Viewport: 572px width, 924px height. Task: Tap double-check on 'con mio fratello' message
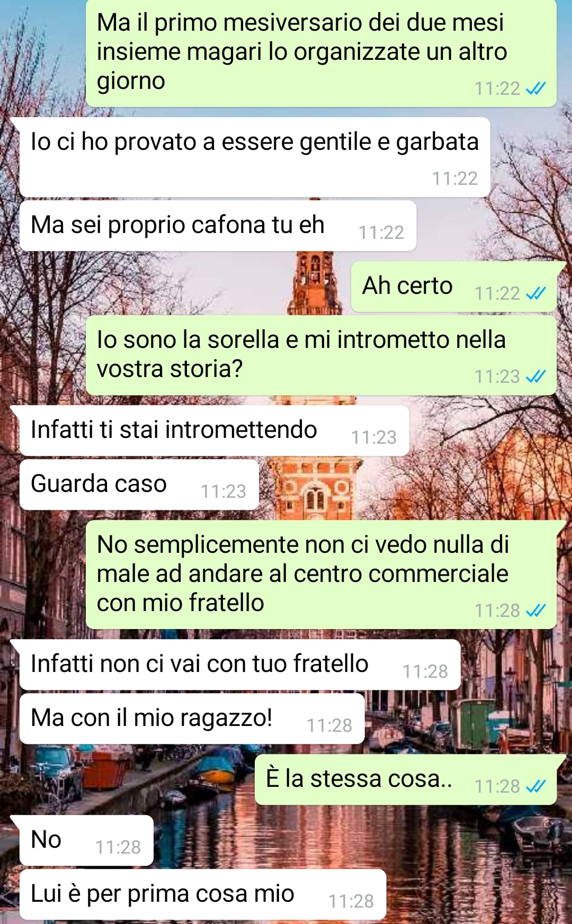click(x=535, y=611)
